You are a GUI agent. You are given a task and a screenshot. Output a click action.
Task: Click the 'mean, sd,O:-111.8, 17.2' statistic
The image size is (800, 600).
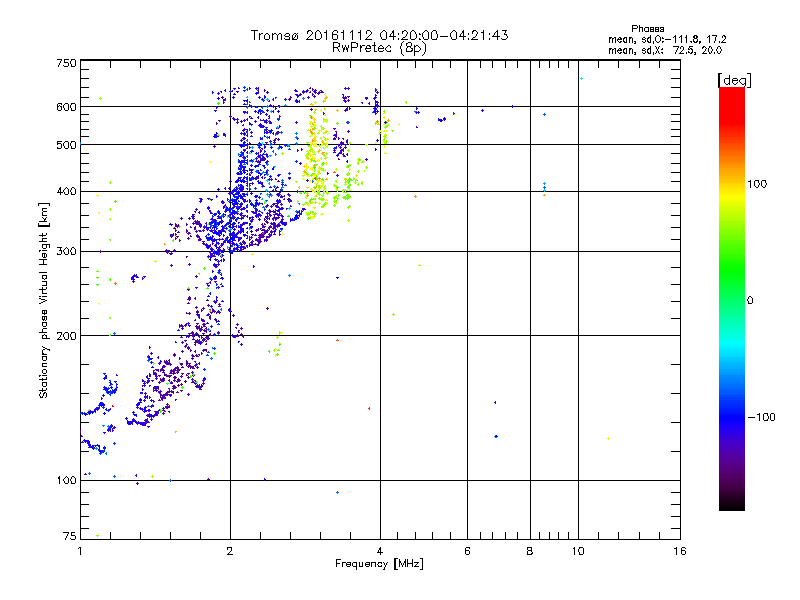pyautogui.click(x=667, y=39)
